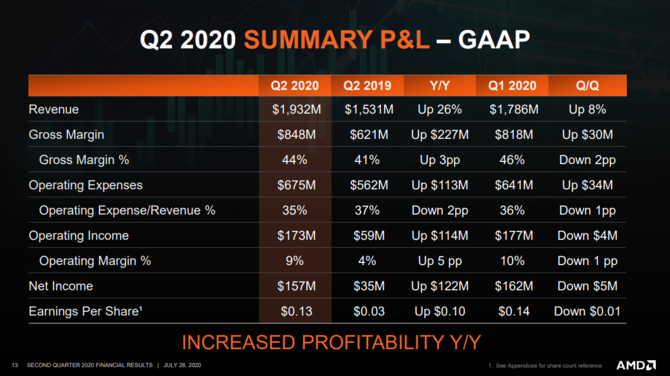Click the 37% expense ratio cell

click(367, 211)
